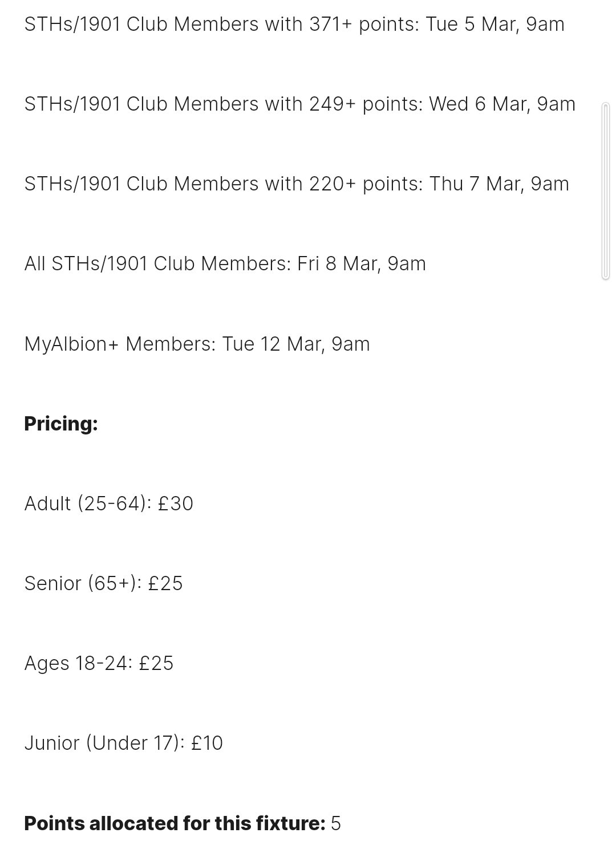616x853 pixels.
Task: Click the points value 5
Action: [335, 823]
